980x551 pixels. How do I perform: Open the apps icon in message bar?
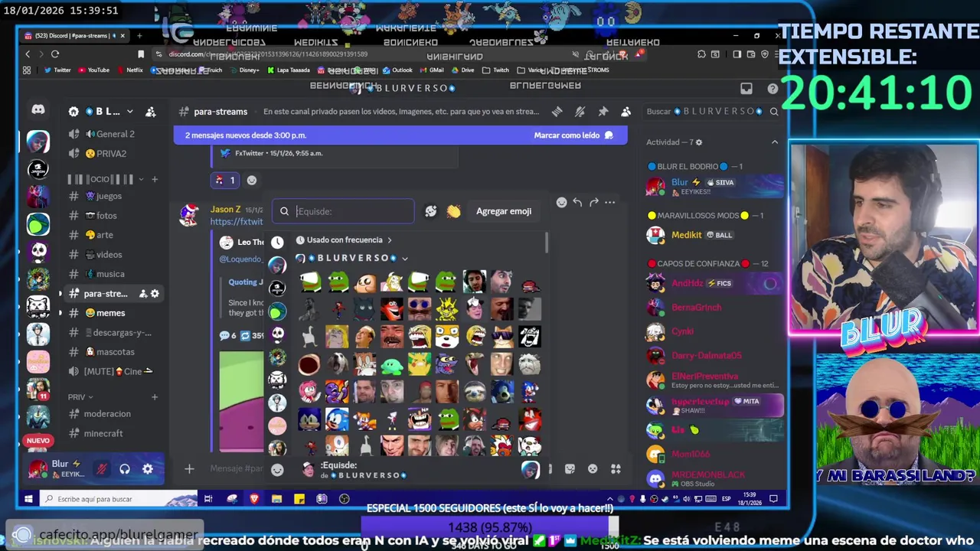[616, 468]
